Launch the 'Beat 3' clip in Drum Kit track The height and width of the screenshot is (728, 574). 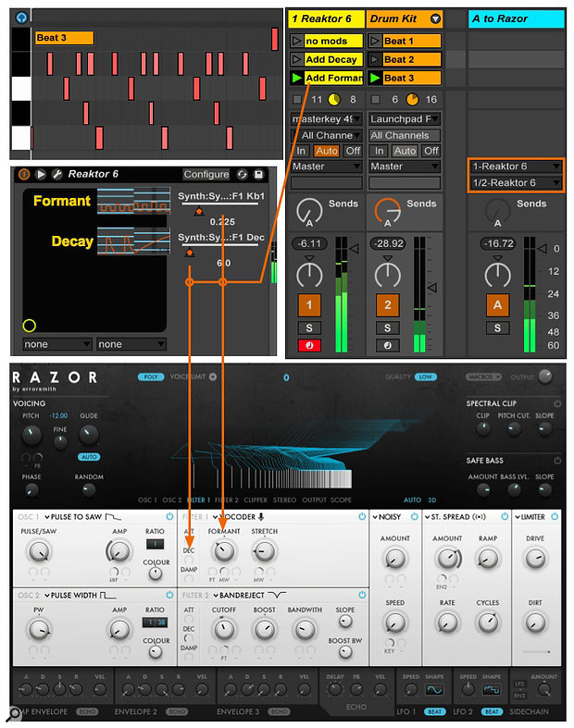click(375, 78)
